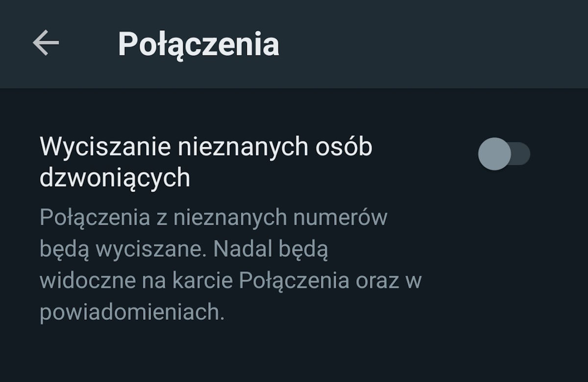The width and height of the screenshot is (588, 382).
Task: Click the top header bar beside Połączenia
Action: click(416, 44)
